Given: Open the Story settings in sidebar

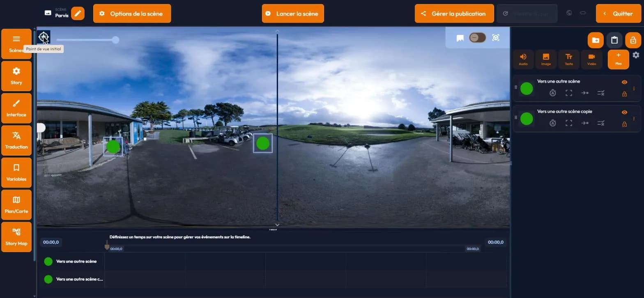Looking at the screenshot, I should click(x=16, y=76).
